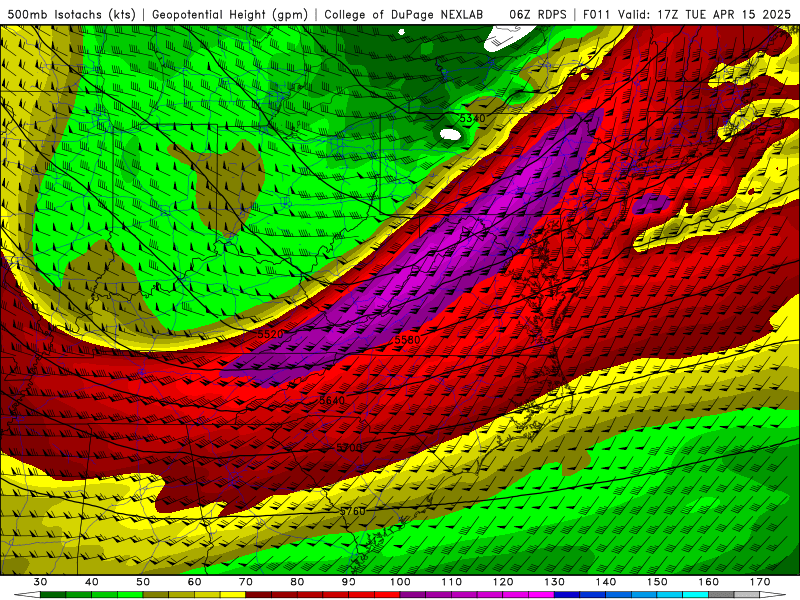The height and width of the screenshot is (600, 800).
Task: Click the 'Geopotential Height (gpm)' header text
Action: click(x=230, y=15)
